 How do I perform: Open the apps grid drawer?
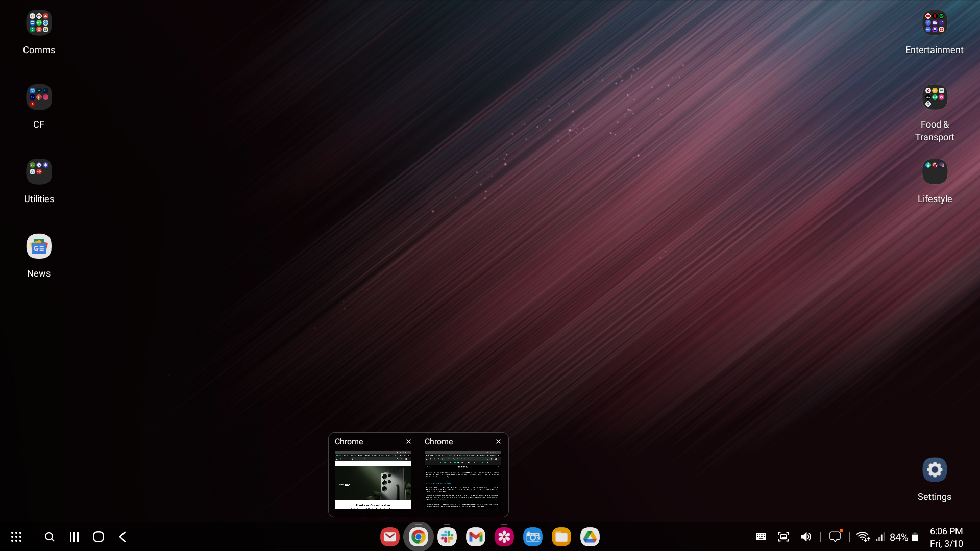[16, 537]
